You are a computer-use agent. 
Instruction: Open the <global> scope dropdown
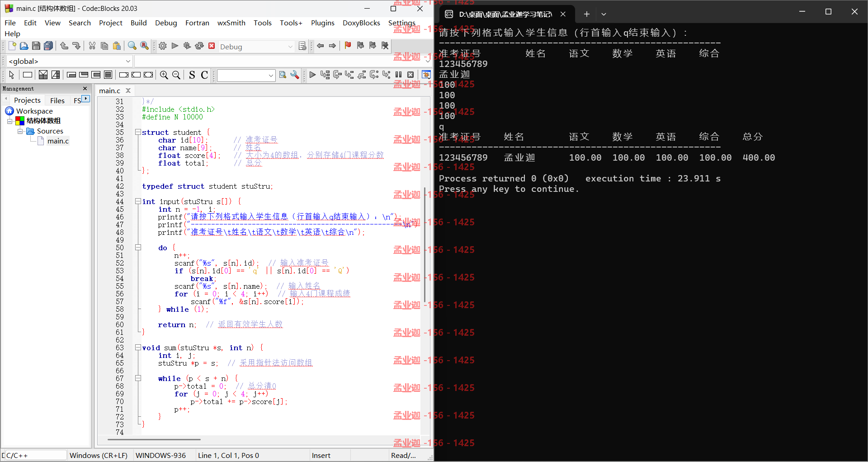tap(69, 61)
